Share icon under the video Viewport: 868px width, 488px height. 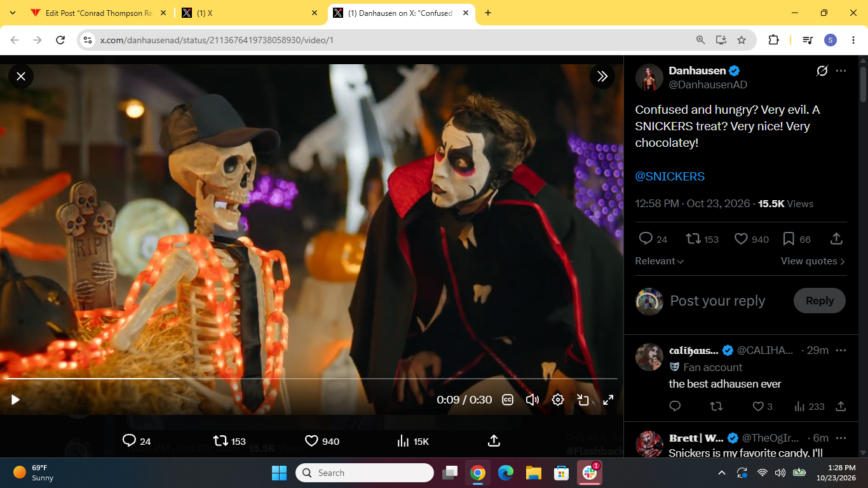494,441
